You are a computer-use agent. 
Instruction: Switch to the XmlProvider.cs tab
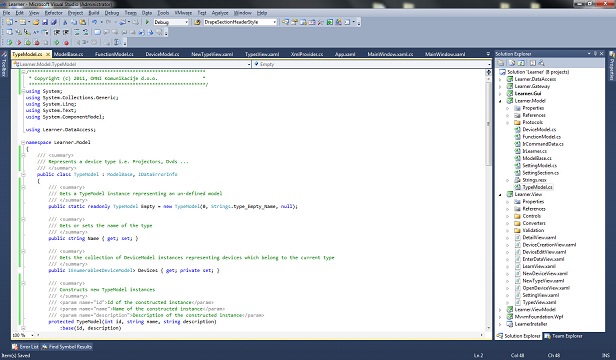(307, 54)
